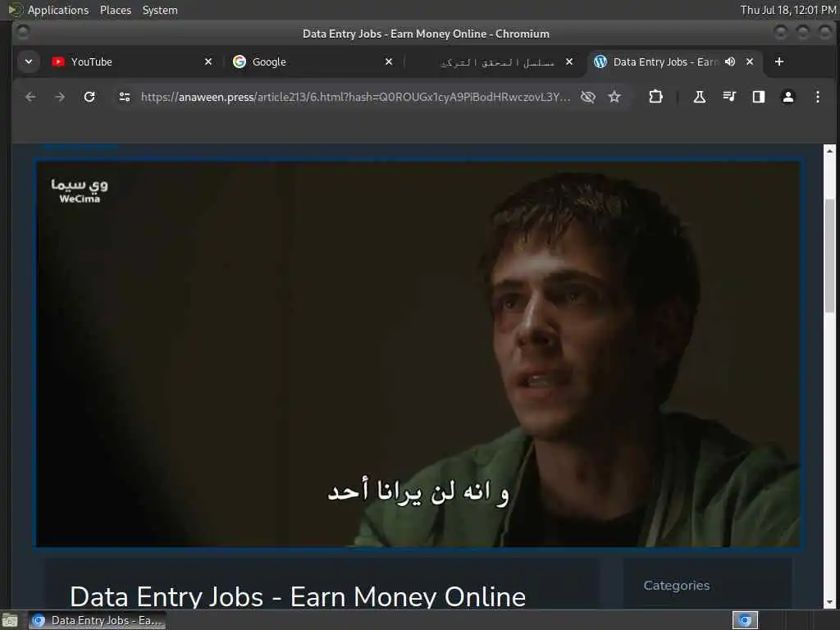Viewport: 840px width, 630px height.
Task: Open the Extensions puzzle icon
Action: click(655, 97)
